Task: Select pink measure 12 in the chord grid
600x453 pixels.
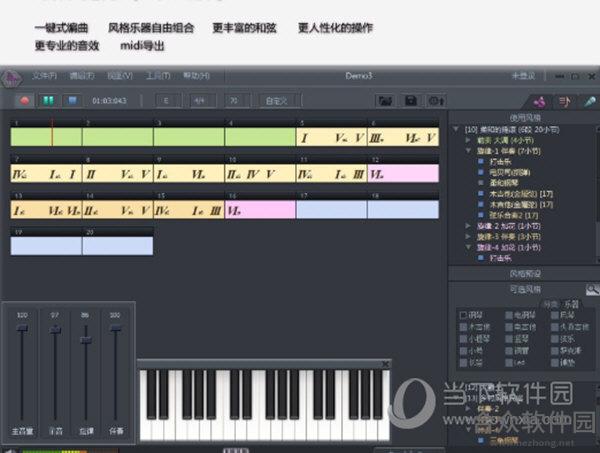Action: point(403,174)
